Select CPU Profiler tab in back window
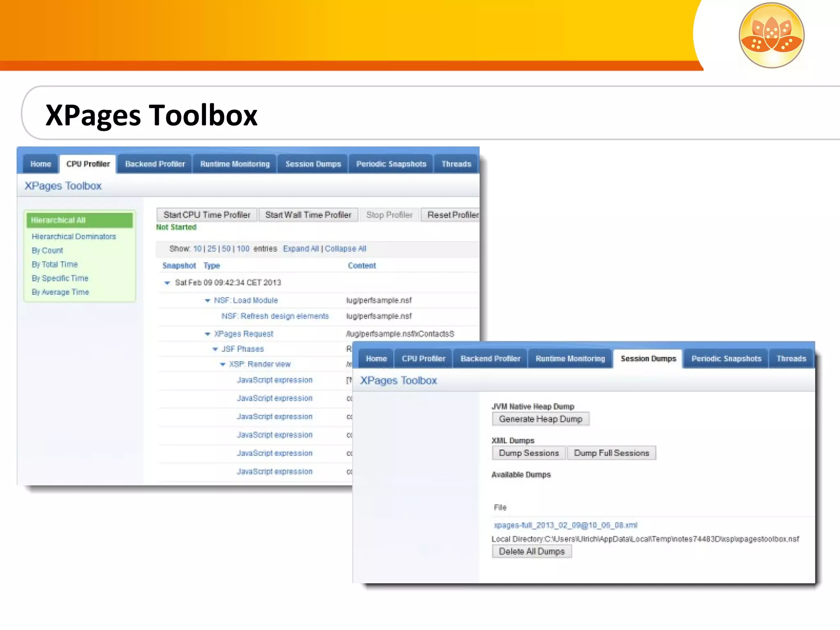Screen dimensions: 840x630 tap(88, 164)
